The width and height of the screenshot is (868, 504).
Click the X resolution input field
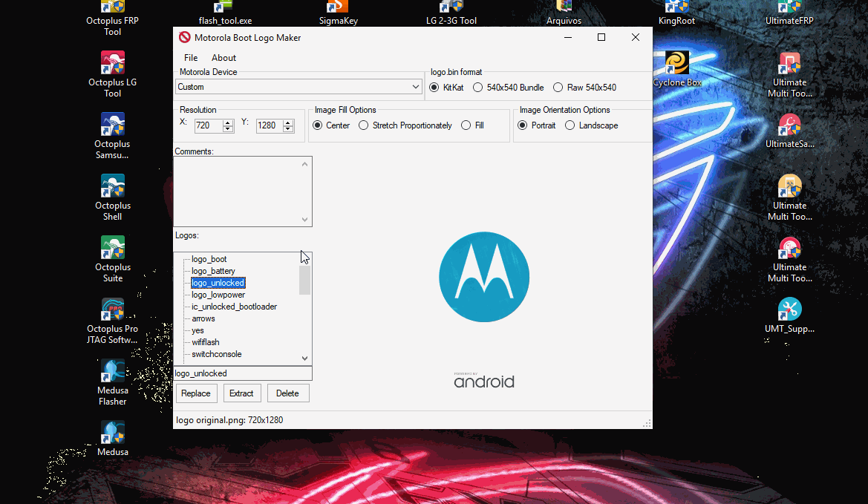click(x=209, y=125)
